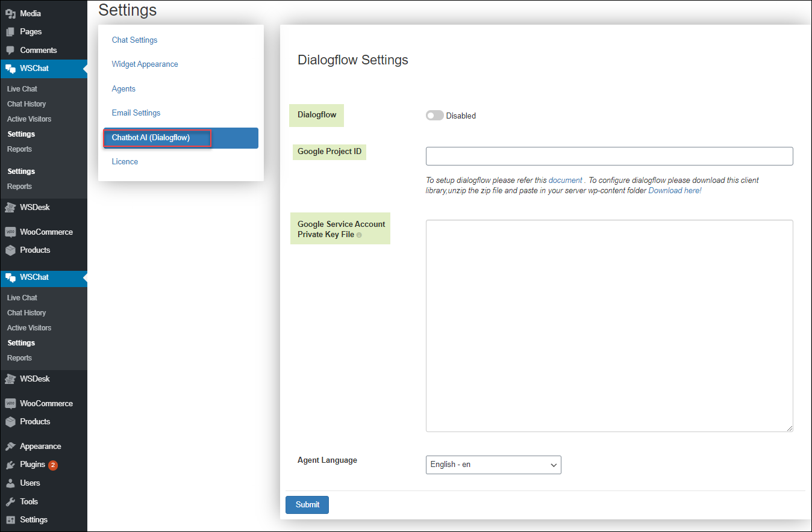812x532 pixels.
Task: Click the Tools wrench icon
Action: coord(10,501)
